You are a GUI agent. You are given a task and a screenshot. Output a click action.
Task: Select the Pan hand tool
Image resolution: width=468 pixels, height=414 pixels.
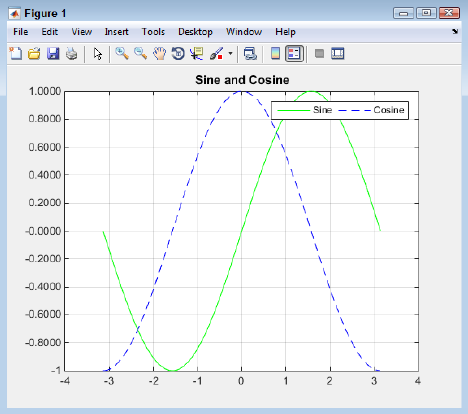[x=159, y=53]
